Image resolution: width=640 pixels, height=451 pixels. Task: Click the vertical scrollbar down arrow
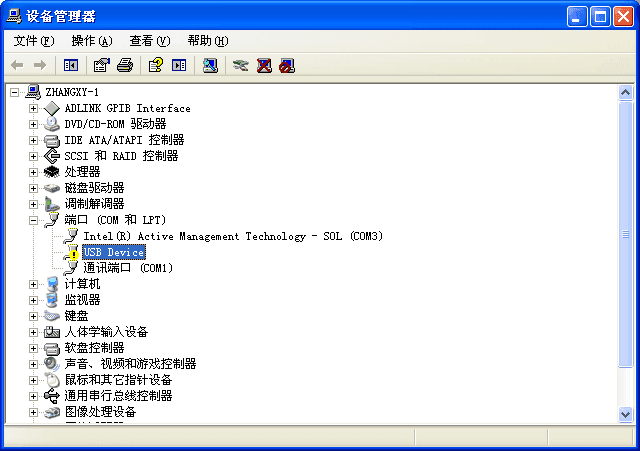tap(626, 413)
